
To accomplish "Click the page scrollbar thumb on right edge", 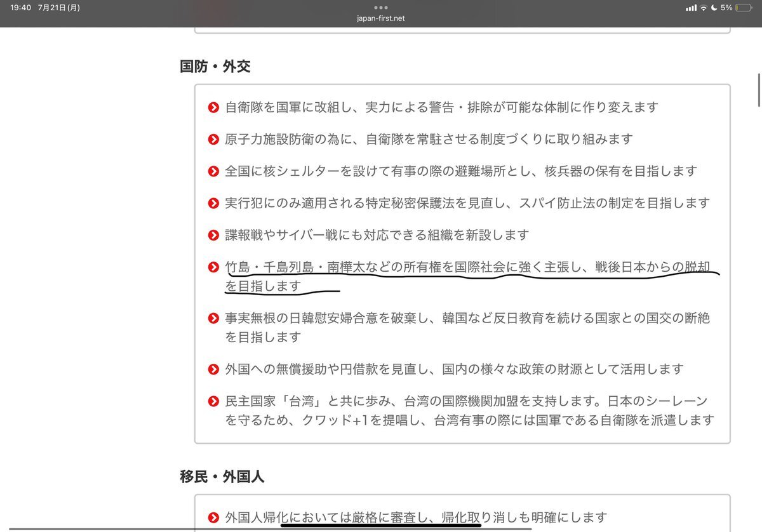I will (758, 91).
